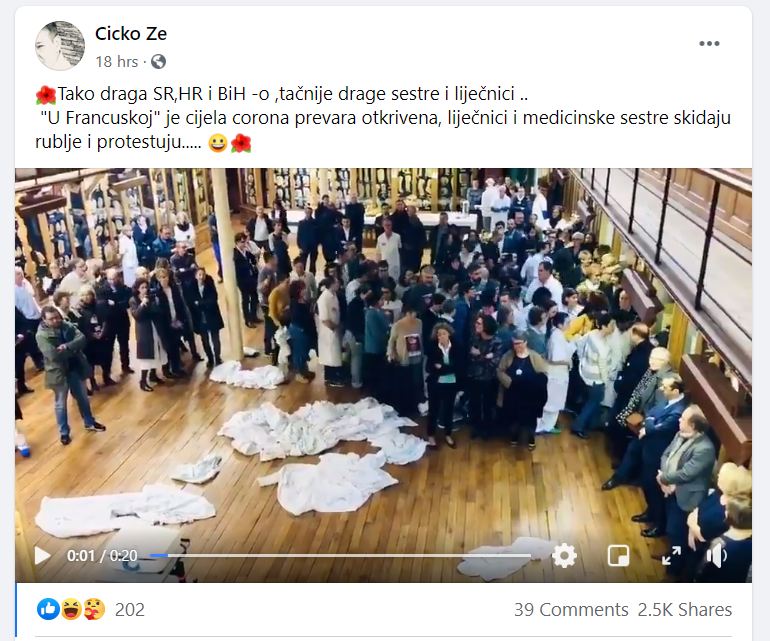This screenshot has height=641, width=770.
Task: Click the Like reaction icon
Action: pos(48,610)
